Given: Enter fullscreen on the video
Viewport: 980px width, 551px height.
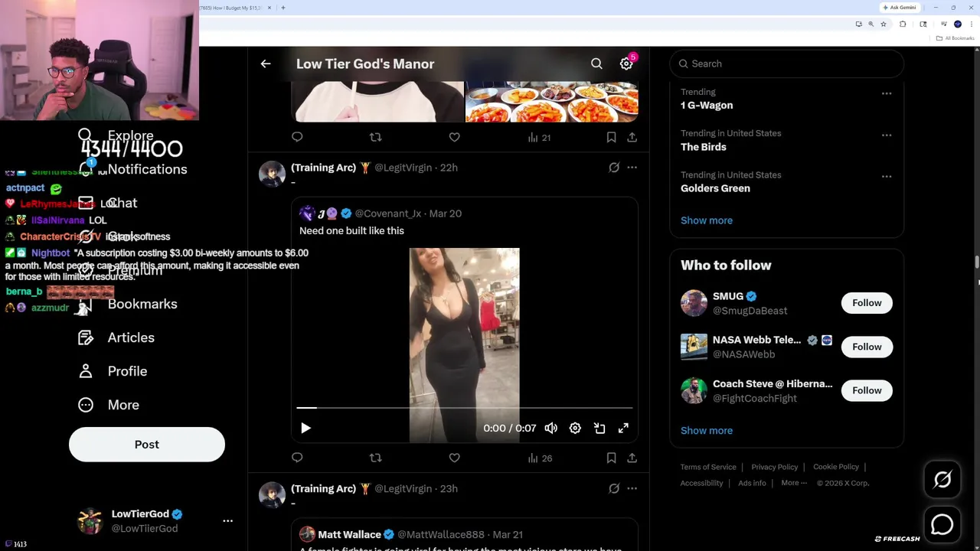Looking at the screenshot, I should pos(623,429).
